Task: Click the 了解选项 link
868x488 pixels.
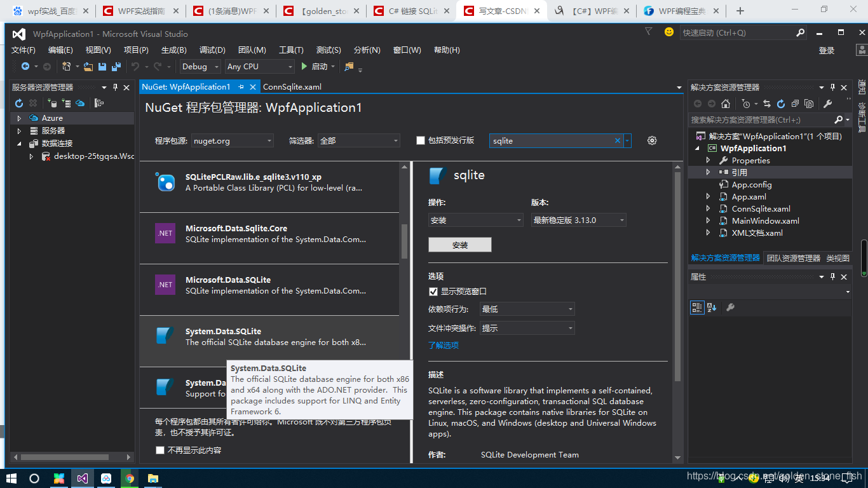Action: coord(444,345)
